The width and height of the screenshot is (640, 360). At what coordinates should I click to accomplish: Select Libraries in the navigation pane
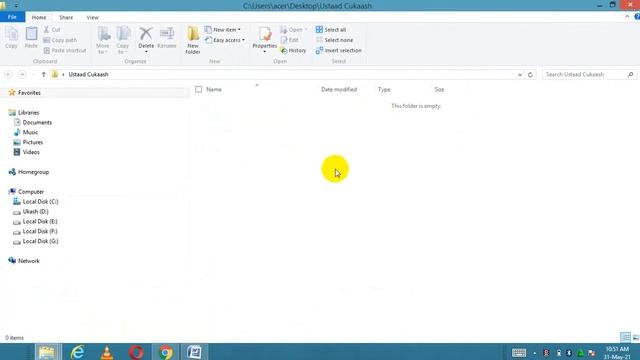[x=29, y=112]
